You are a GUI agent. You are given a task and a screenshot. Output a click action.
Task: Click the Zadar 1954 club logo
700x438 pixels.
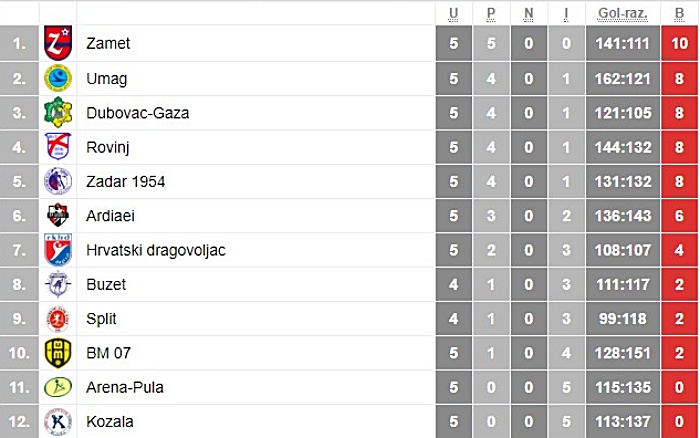tap(58, 181)
